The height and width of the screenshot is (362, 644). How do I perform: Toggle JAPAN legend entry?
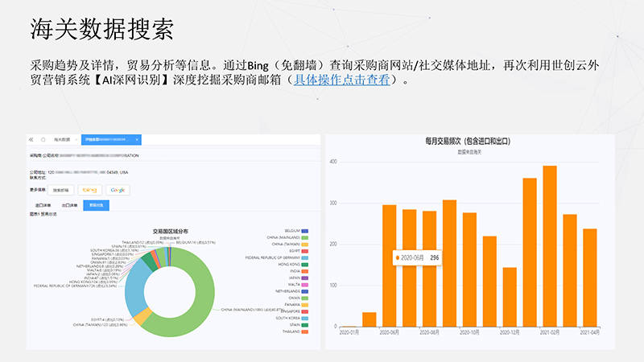pos(299,278)
